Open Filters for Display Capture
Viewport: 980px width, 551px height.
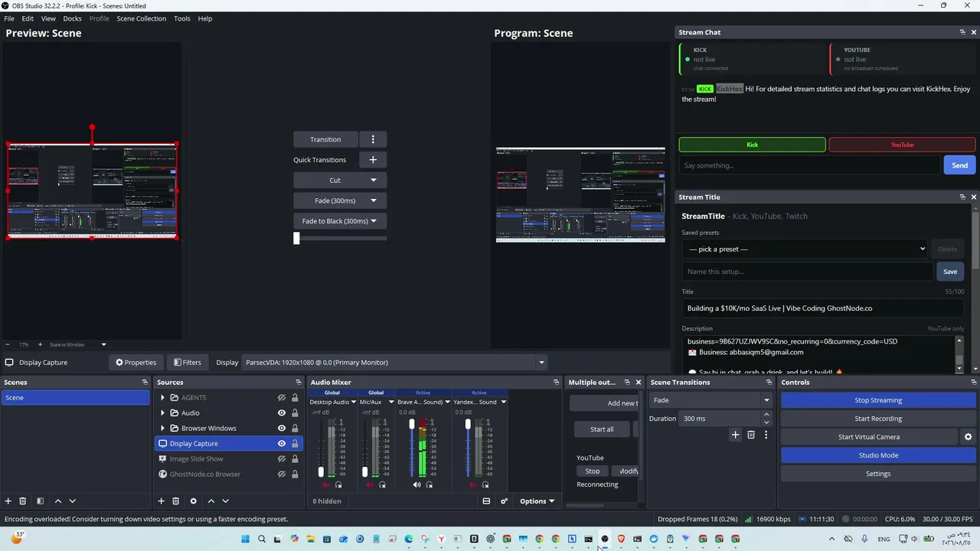(188, 363)
